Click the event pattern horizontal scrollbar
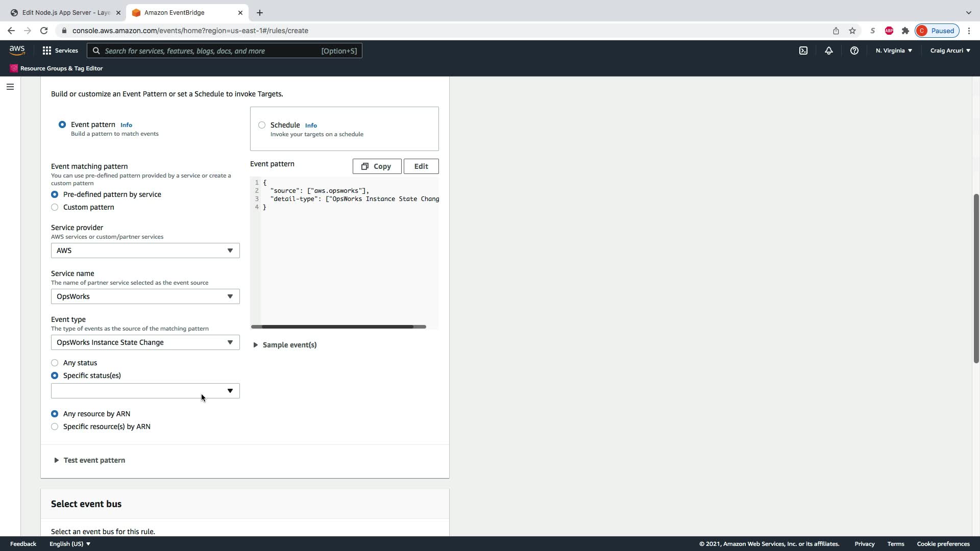Screen dimensions: 980x551 click(338, 327)
